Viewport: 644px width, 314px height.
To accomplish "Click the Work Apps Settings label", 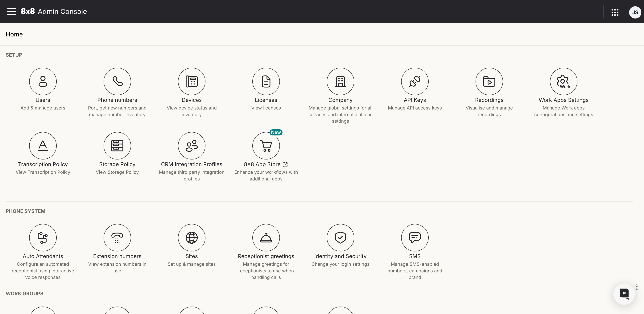I will [563, 100].
